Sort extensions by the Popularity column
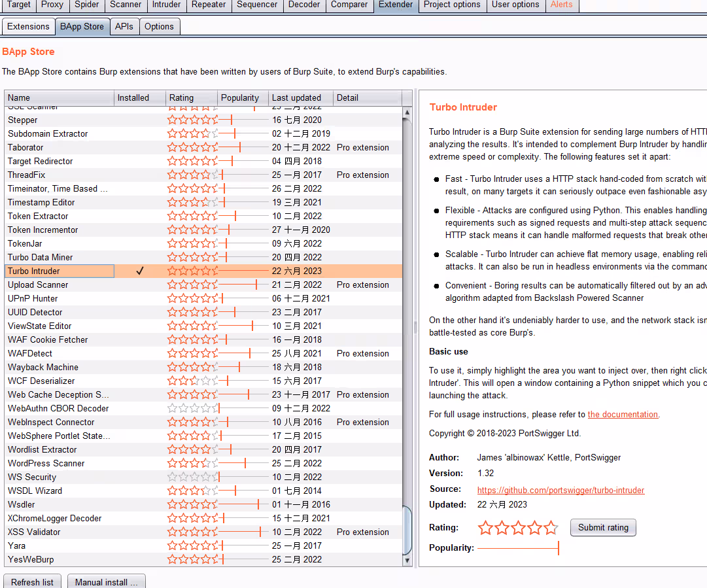The width and height of the screenshot is (707, 588). point(240,97)
